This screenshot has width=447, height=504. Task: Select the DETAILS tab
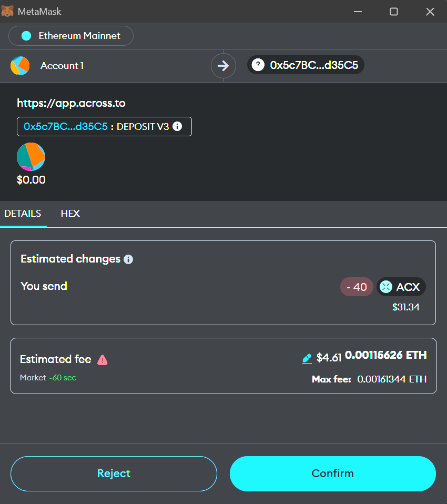tap(24, 214)
